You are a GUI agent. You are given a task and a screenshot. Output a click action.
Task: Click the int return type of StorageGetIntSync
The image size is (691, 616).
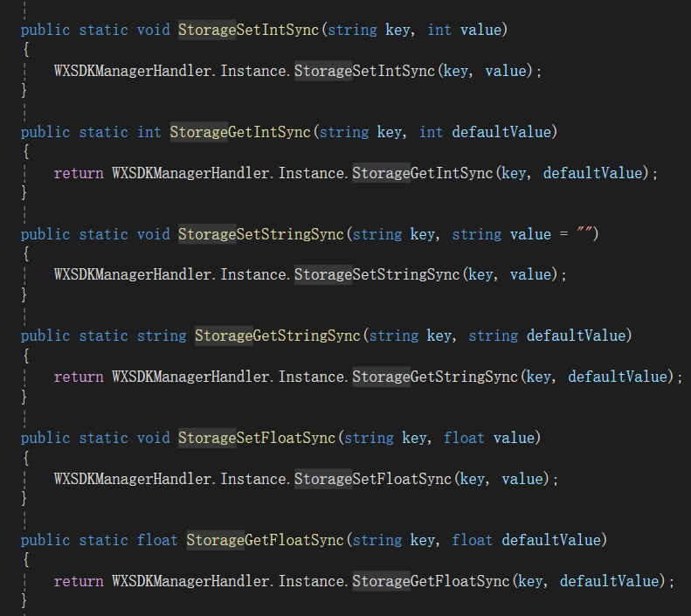(x=149, y=133)
